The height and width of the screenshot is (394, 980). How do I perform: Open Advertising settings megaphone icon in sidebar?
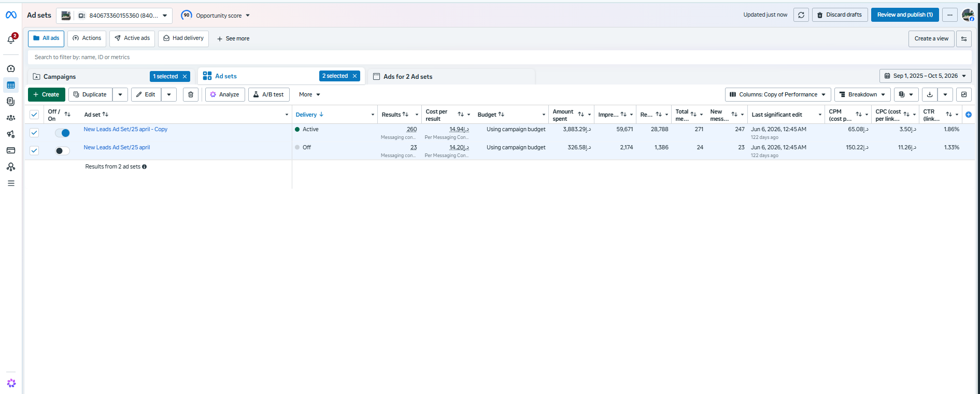[11, 134]
